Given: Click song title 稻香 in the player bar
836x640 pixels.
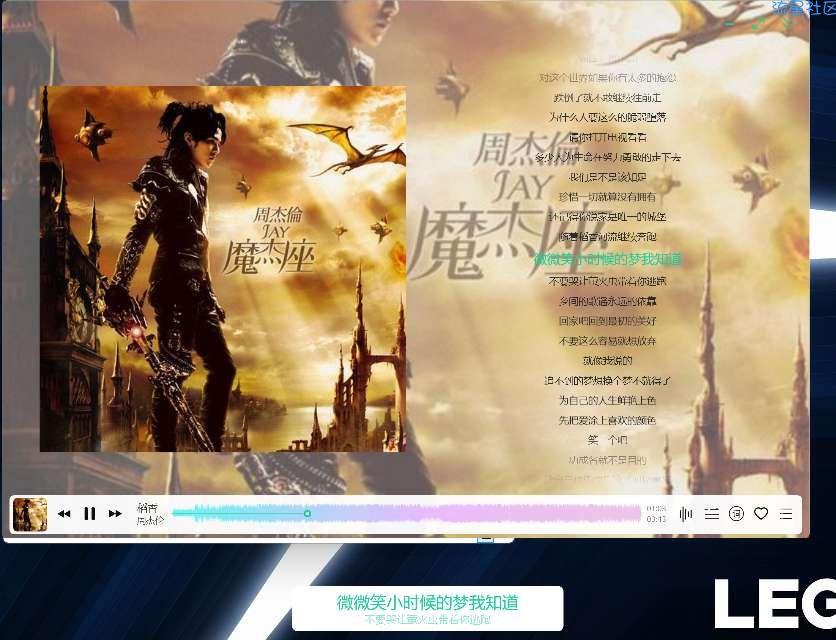Looking at the screenshot, I should (x=147, y=508).
